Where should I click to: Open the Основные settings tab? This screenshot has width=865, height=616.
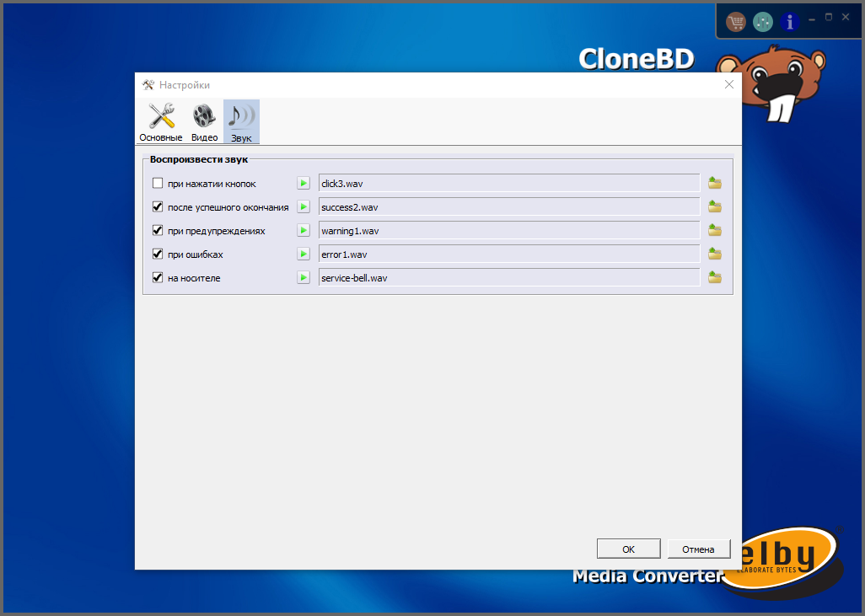(160, 122)
